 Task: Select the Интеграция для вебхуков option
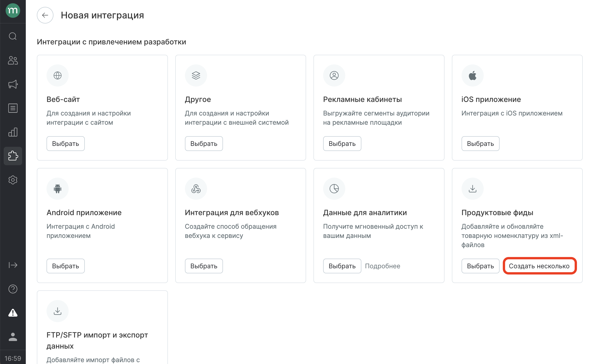click(x=204, y=266)
